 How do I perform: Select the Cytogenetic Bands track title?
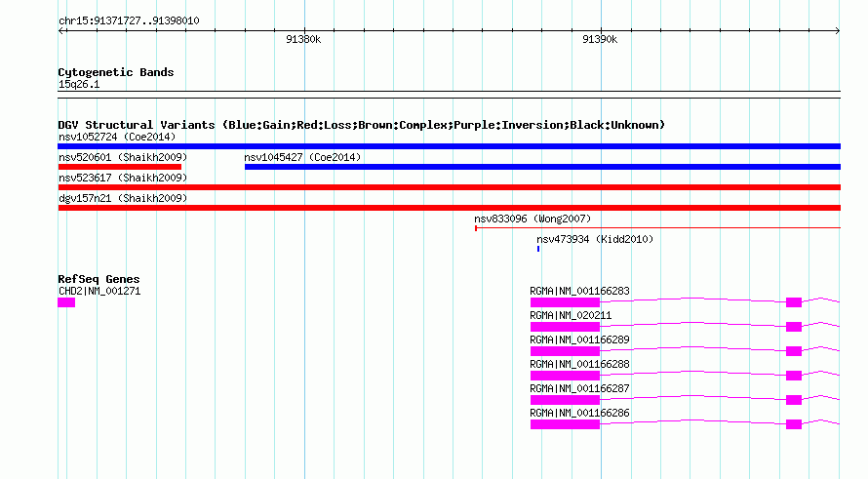tap(116, 72)
